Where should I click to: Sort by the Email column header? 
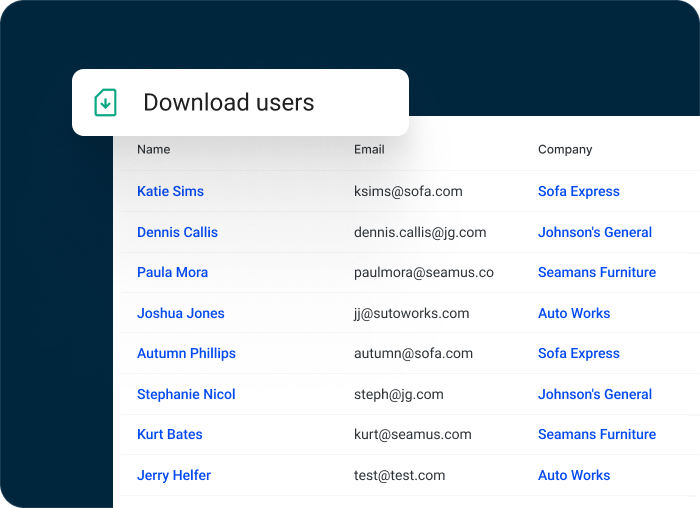[369, 149]
